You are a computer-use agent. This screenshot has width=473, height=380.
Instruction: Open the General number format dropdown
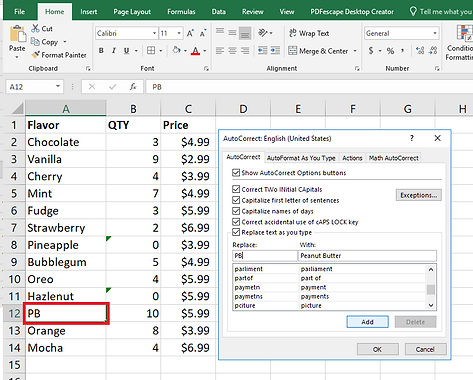(x=435, y=33)
